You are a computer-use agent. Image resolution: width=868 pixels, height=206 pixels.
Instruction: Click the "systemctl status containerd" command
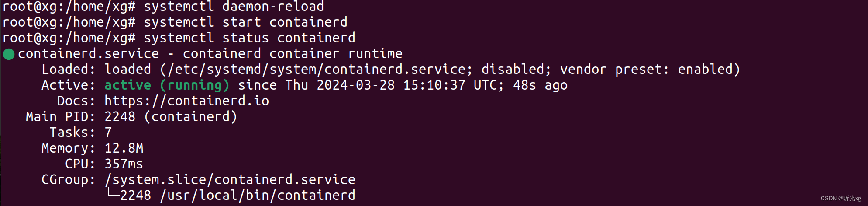click(249, 38)
